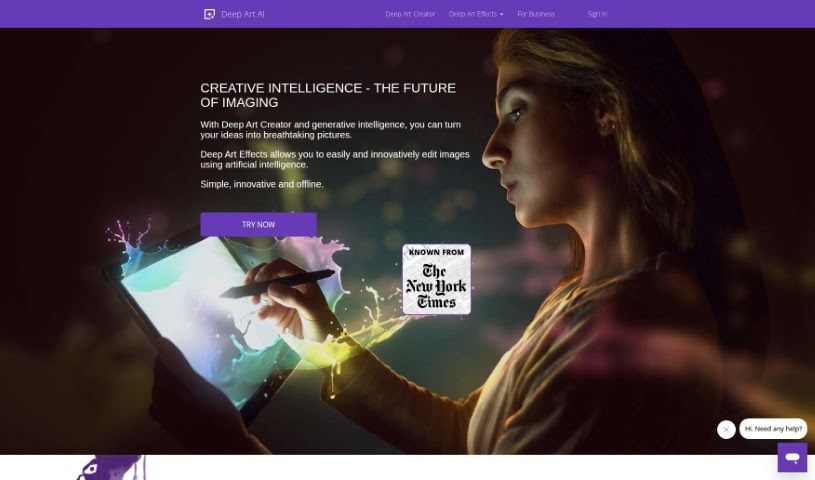Open the Deep Art AI brand name link
Image resolution: width=815 pixels, height=480 pixels.
[243, 14]
